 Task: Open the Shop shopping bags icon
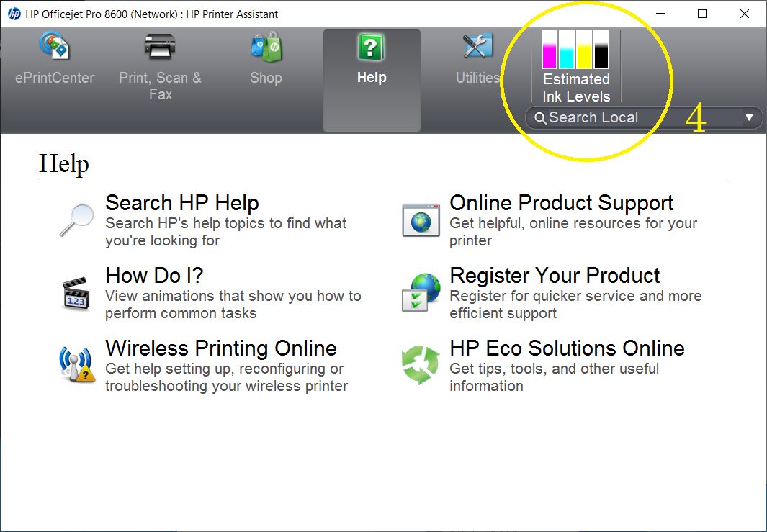266,47
